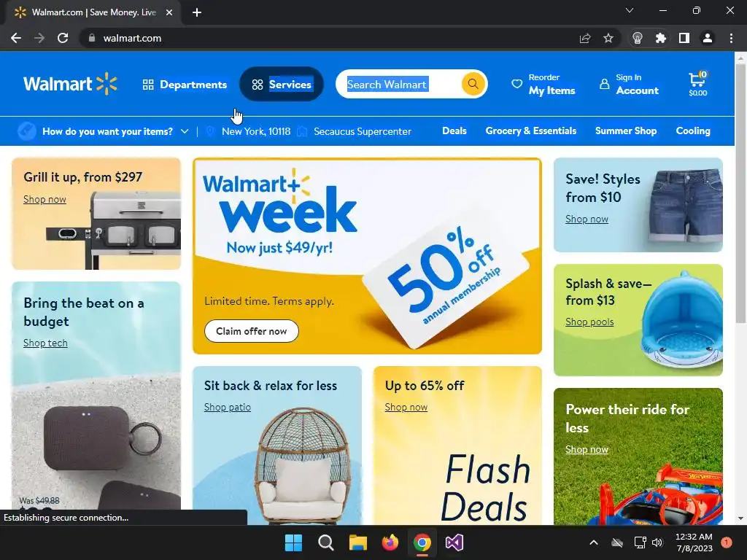Viewport: 747px width, 560px height.
Task: Click the page vertical scrollbar
Action: click(x=740, y=192)
